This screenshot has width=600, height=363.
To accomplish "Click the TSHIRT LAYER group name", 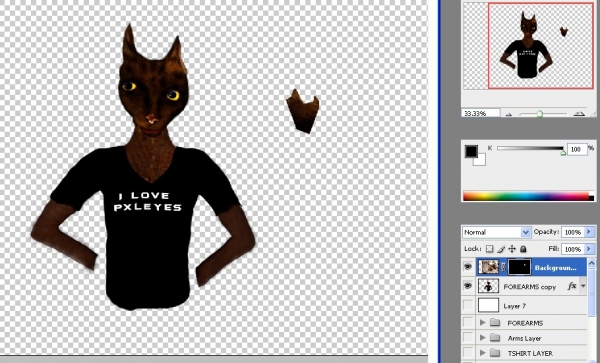I will 530,353.
